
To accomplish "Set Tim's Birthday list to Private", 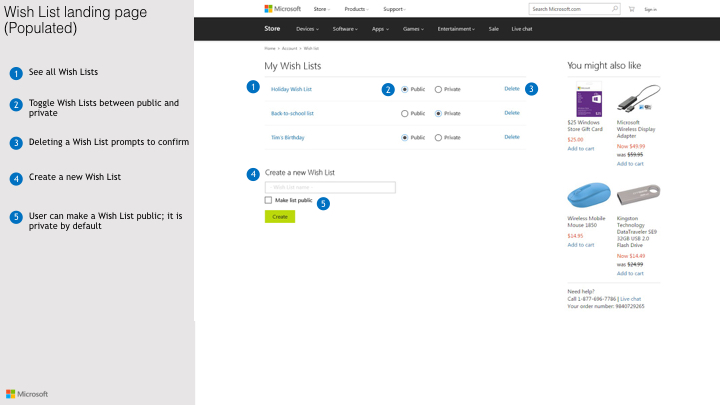I will [438, 138].
